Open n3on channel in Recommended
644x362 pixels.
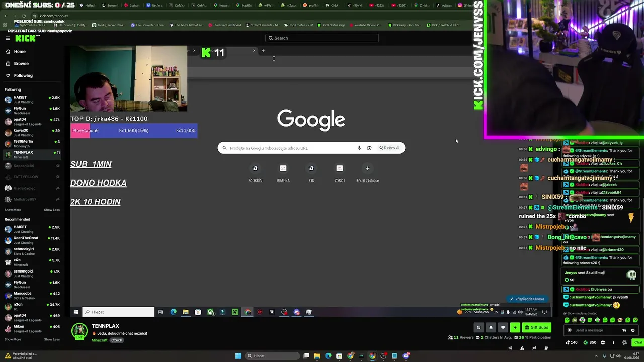[x=32, y=306]
